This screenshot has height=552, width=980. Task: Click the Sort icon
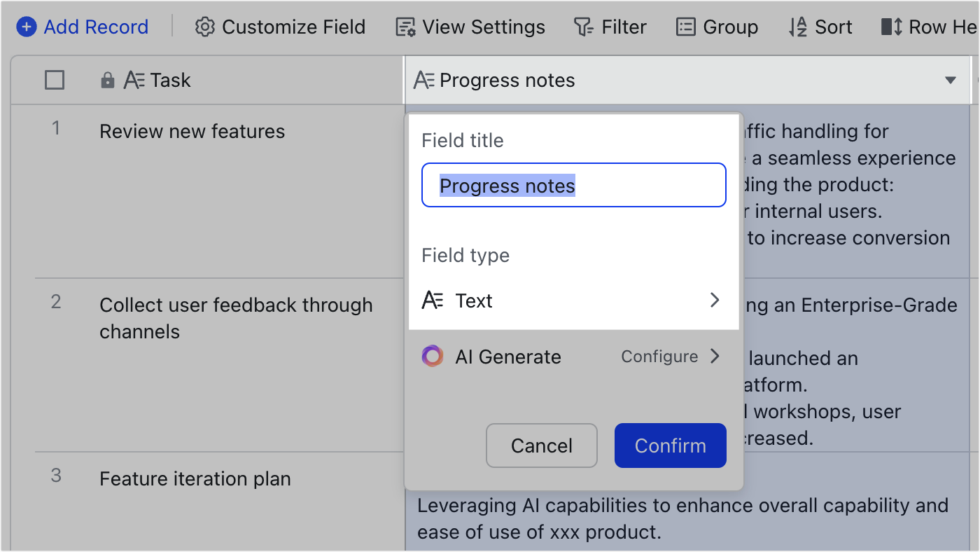pos(798,27)
